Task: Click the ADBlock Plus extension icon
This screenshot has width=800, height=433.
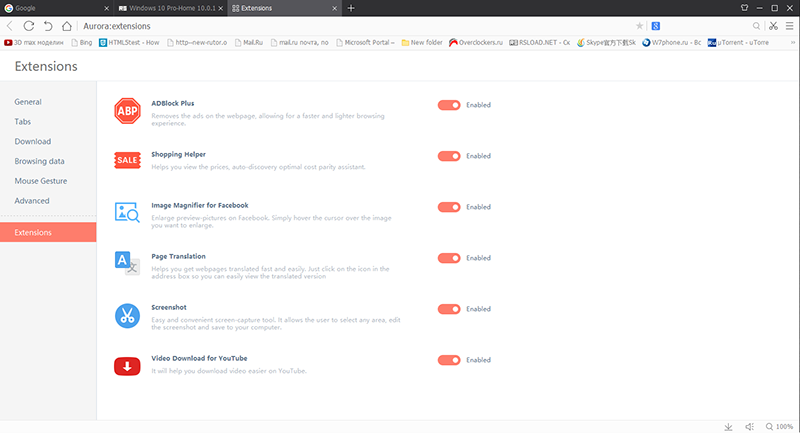Action: (127, 111)
